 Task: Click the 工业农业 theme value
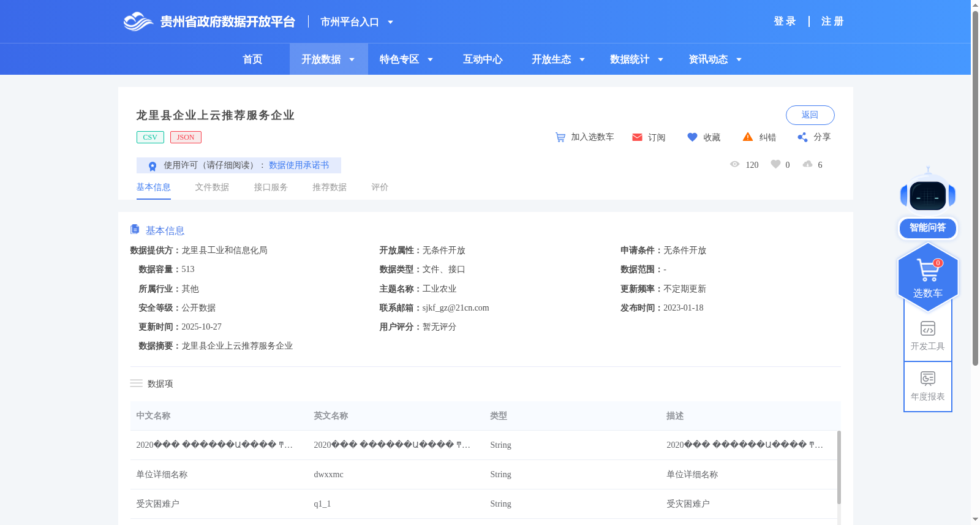[439, 289]
